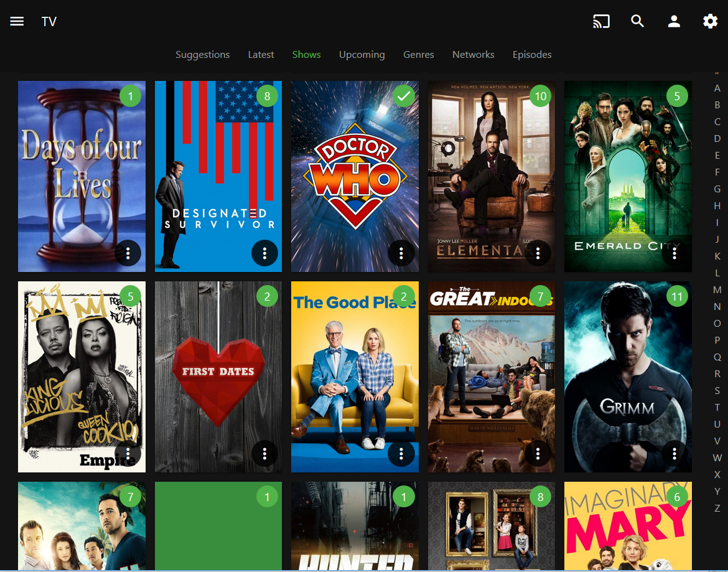Viewport: 728px width, 572px height.
Task: Click the watched checkmark on Doctor Who
Action: tap(403, 96)
